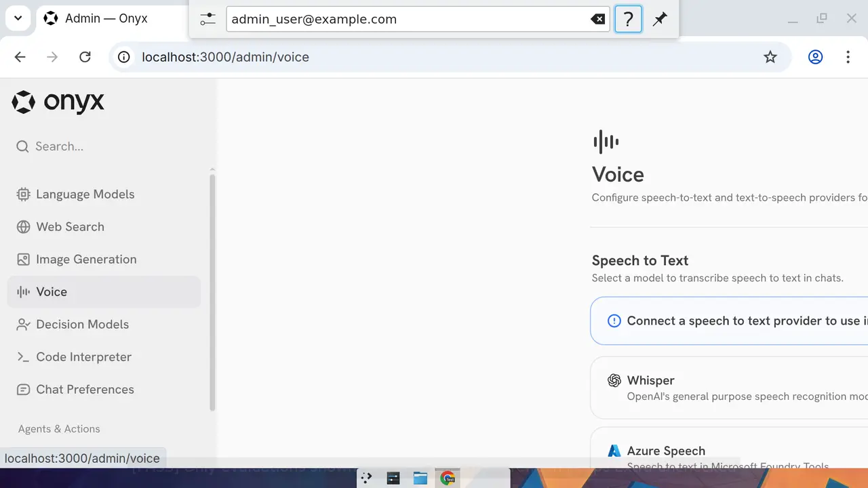Click the sidebar vertical scrollbar
This screenshot has height=488, width=868.
[x=212, y=291]
